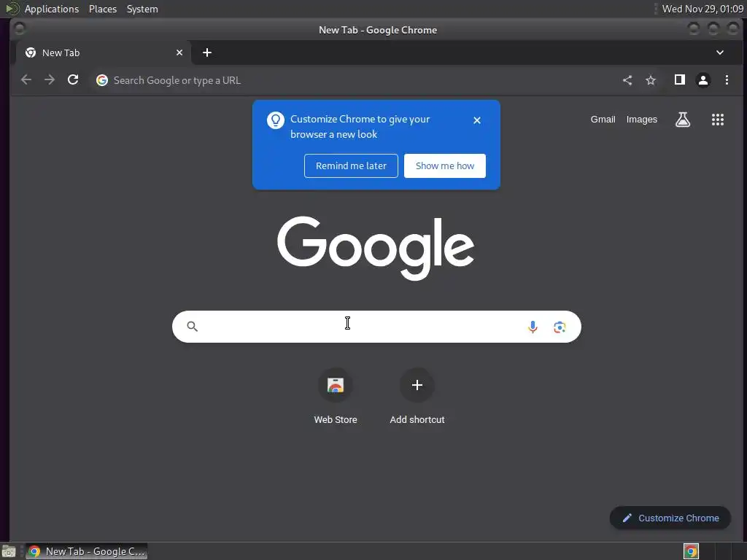Screen dimensions: 747x560
Task: Click the Chrome icon in system tray
Action: tap(691, 551)
